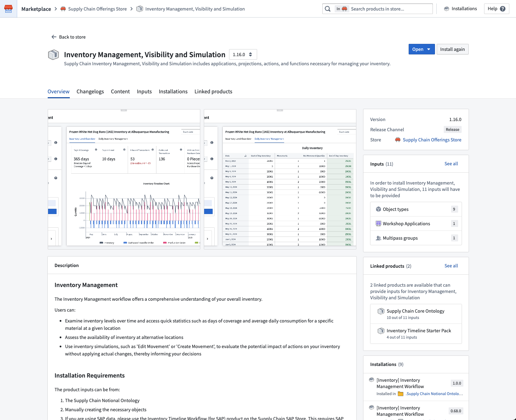This screenshot has width=516, height=420.
Task: Click the Object types cube icon
Action: [378, 209]
